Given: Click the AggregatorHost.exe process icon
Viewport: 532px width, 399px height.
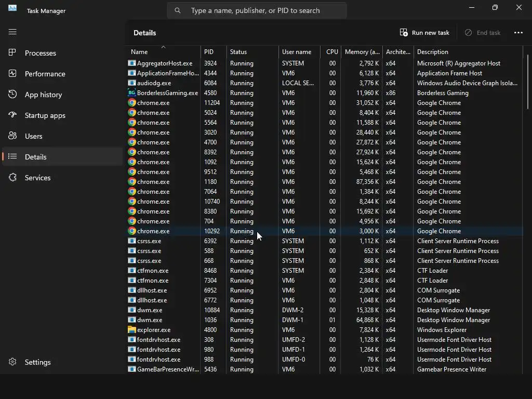Looking at the screenshot, I should (131, 63).
